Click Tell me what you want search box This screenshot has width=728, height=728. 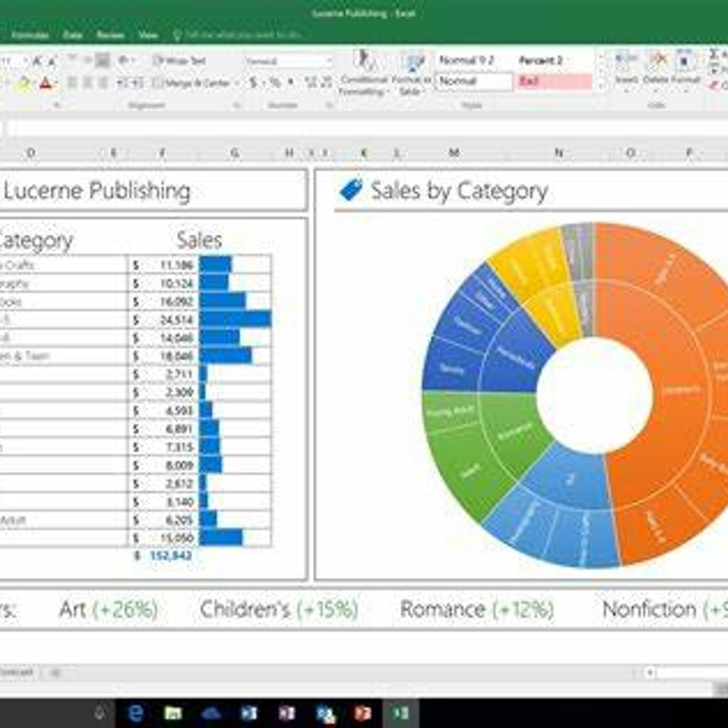[x=239, y=35]
